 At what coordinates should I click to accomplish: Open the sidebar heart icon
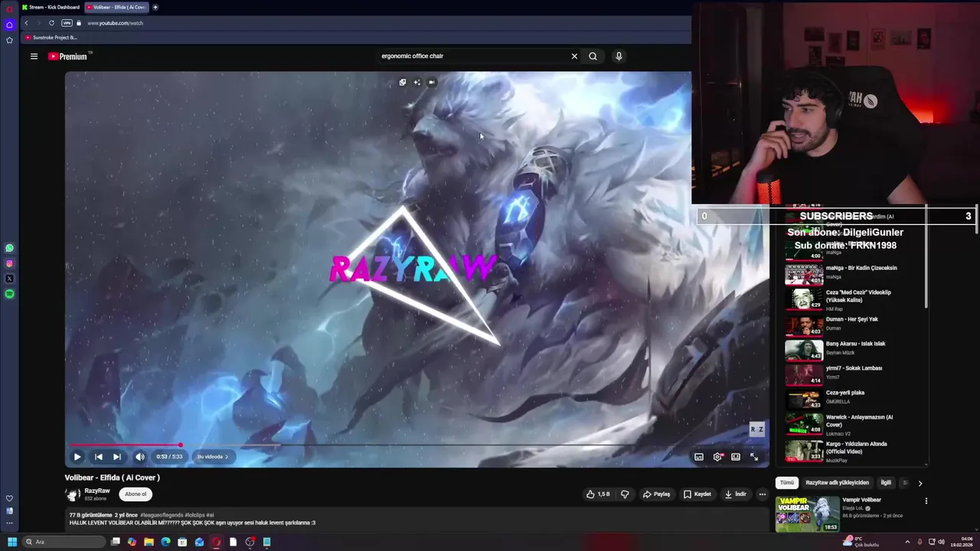[9, 498]
